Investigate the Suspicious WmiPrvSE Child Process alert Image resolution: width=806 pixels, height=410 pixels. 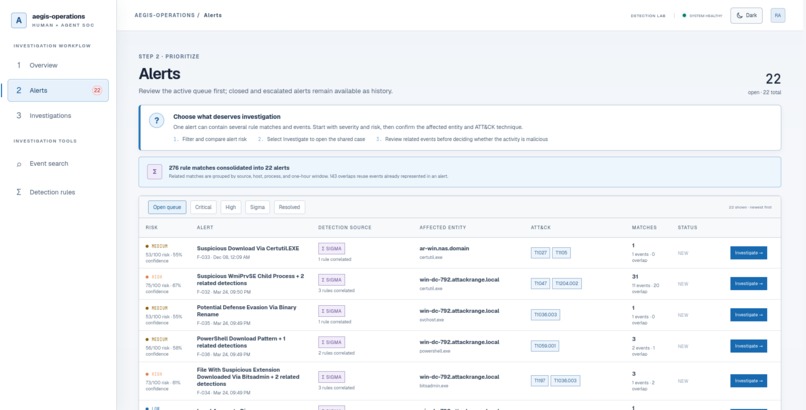click(748, 284)
